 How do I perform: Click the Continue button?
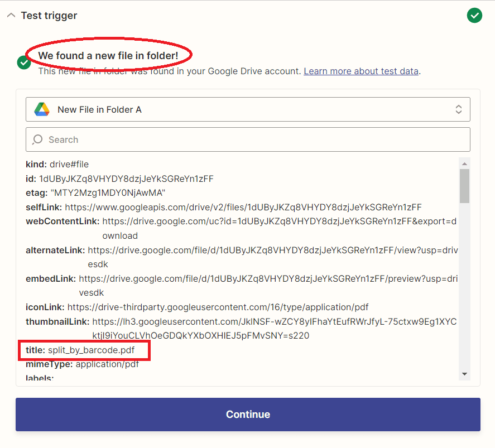click(248, 414)
